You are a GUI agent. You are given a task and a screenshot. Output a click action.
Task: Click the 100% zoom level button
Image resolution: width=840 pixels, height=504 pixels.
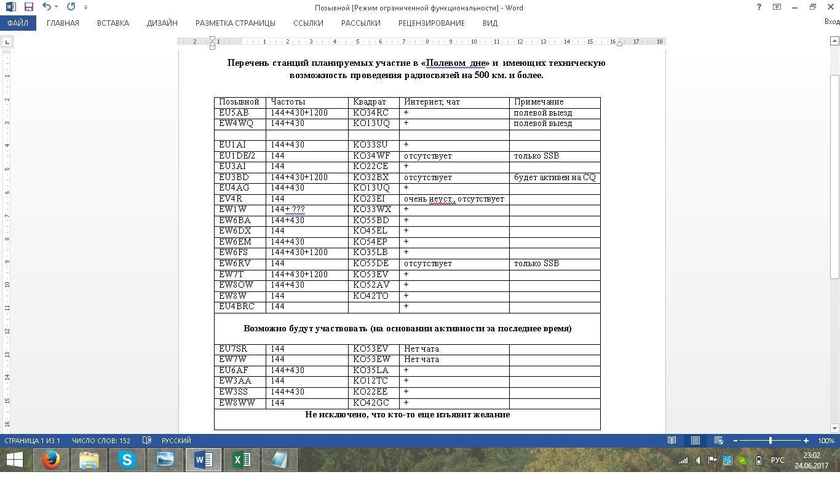point(826,441)
